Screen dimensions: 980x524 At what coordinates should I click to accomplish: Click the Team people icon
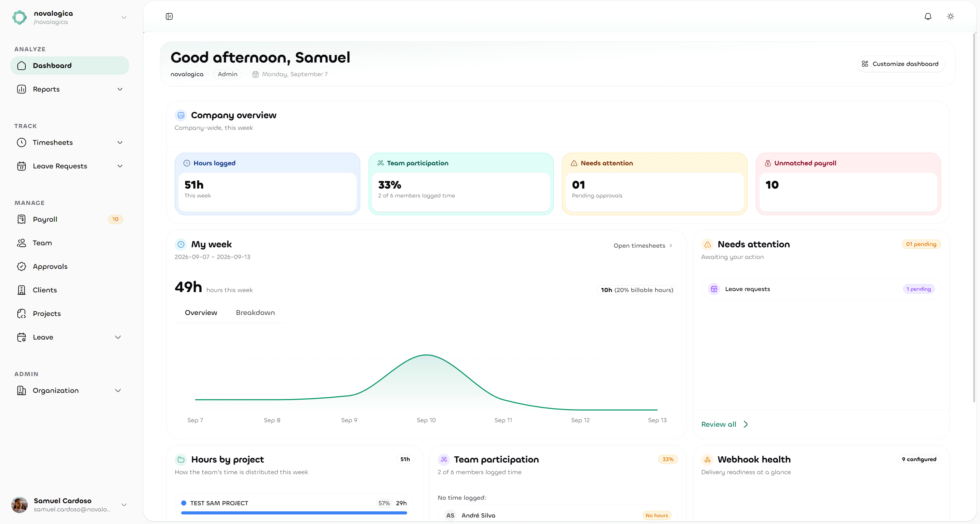(x=22, y=243)
